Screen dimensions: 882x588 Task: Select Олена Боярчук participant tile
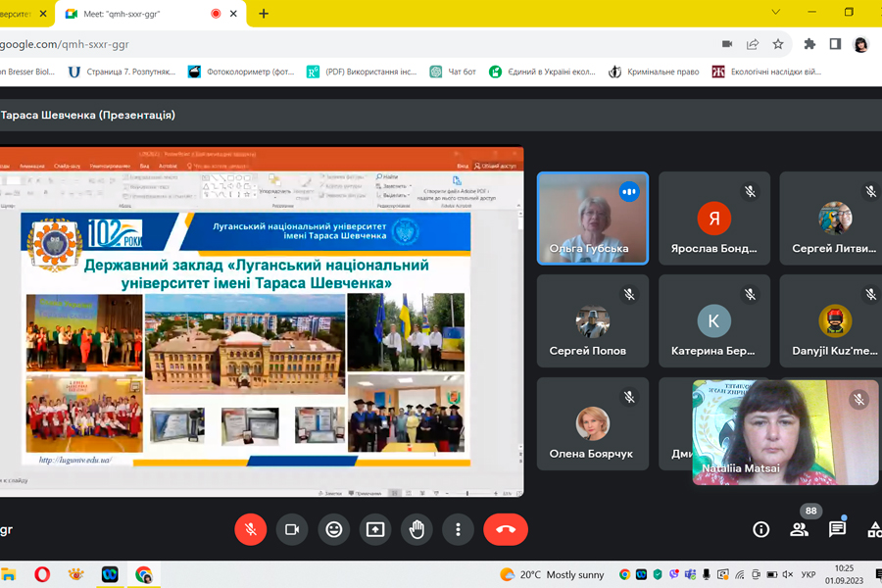[593, 423]
